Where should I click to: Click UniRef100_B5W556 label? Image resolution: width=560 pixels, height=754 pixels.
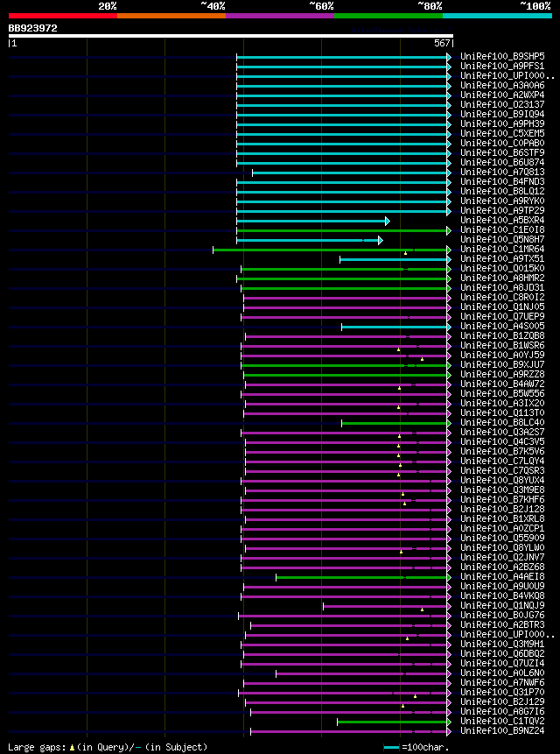coord(502,393)
